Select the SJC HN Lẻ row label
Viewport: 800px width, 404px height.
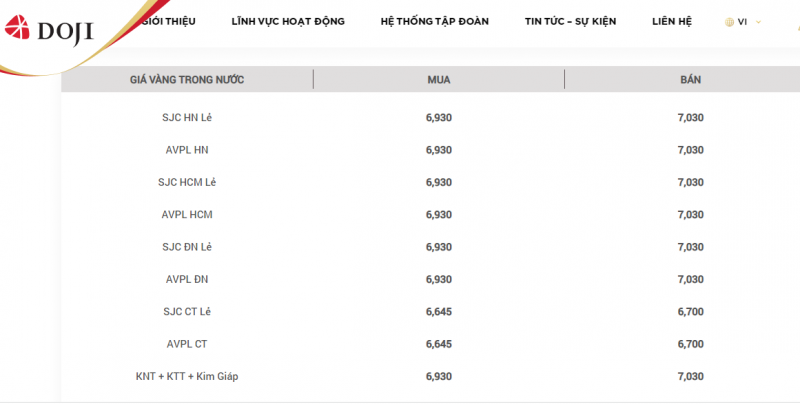tap(187, 118)
